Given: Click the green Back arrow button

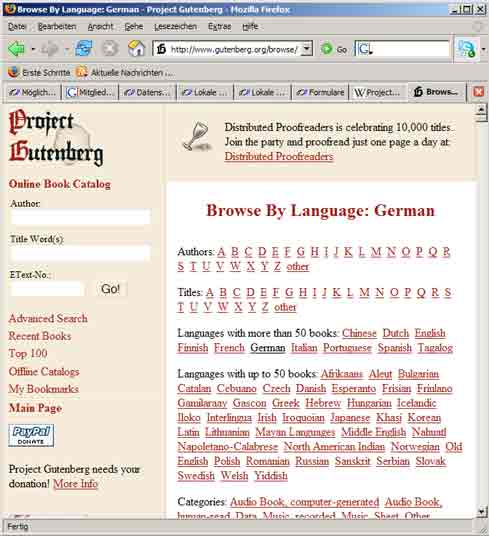Looking at the screenshot, I should point(16,49).
